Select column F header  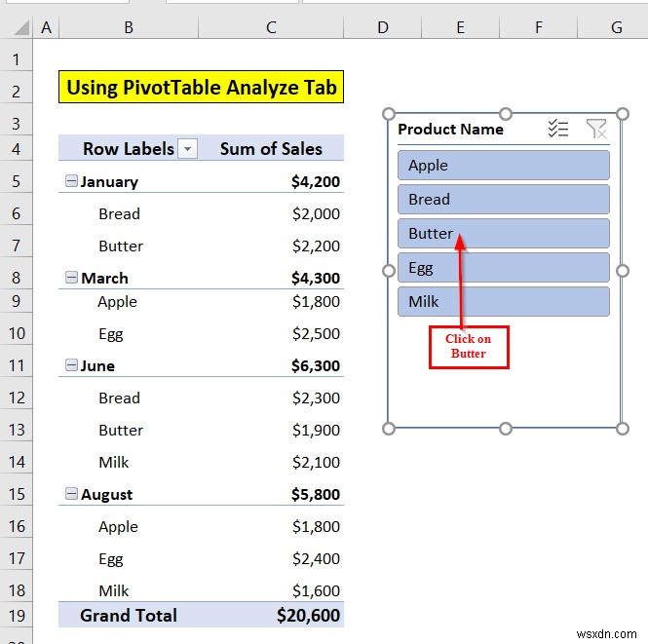538,27
